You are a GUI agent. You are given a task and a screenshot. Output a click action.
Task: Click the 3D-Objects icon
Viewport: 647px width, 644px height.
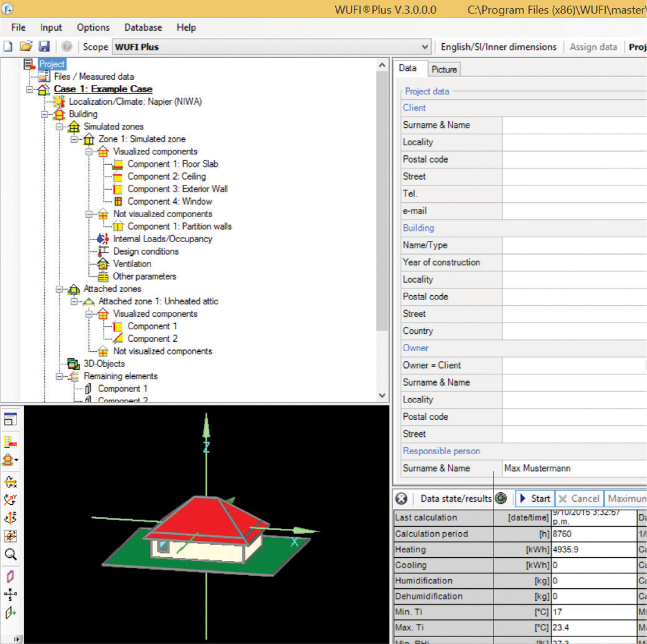(73, 364)
